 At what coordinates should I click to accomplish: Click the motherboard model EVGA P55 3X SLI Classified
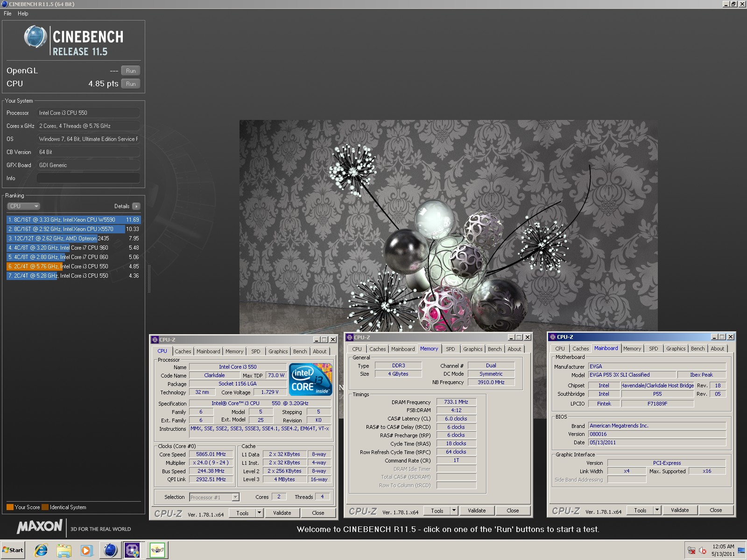click(x=632, y=375)
